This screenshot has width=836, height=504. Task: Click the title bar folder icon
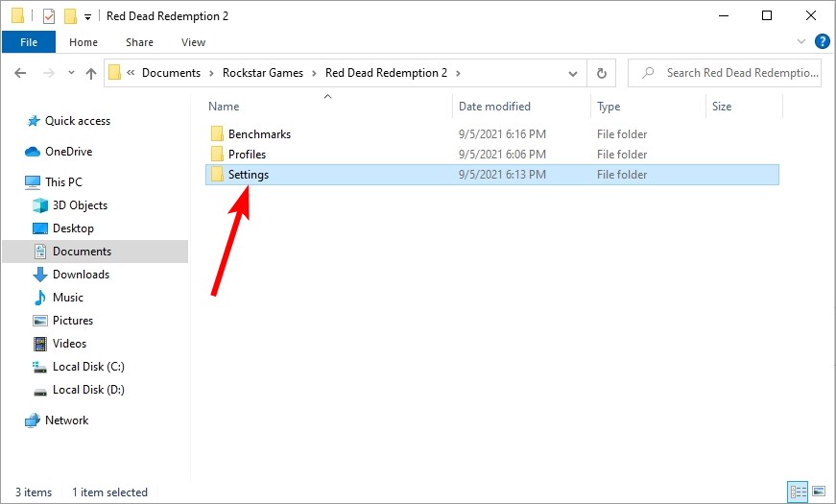click(17, 16)
